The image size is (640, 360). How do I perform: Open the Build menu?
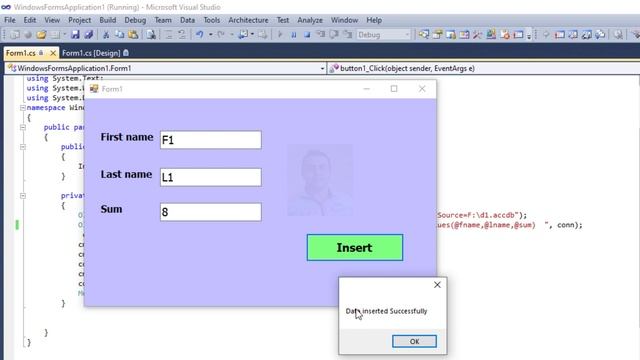click(x=108, y=20)
